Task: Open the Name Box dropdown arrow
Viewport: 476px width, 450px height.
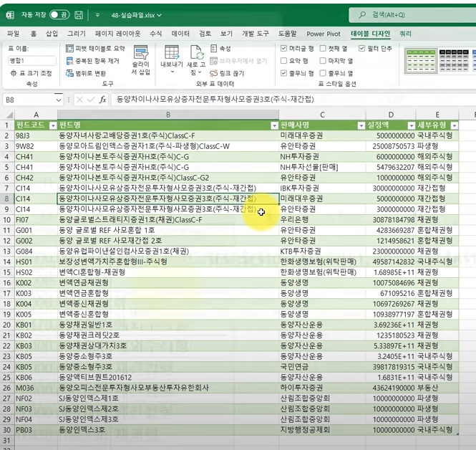Action: tap(59, 100)
